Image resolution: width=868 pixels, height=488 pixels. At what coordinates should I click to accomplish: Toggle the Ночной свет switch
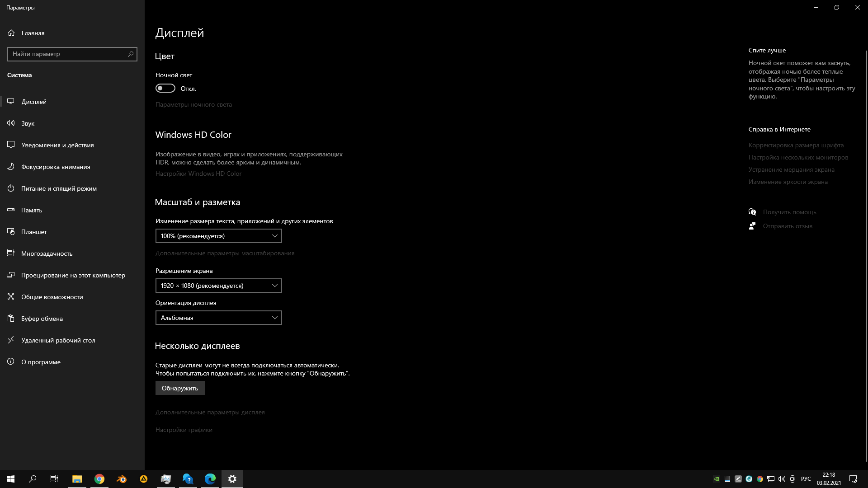[x=165, y=88]
